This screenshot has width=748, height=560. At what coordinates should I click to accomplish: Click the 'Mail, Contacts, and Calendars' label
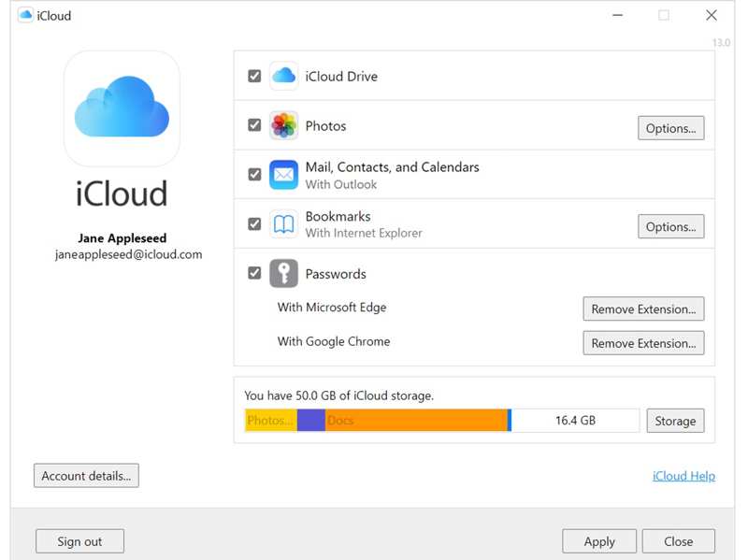coord(392,167)
